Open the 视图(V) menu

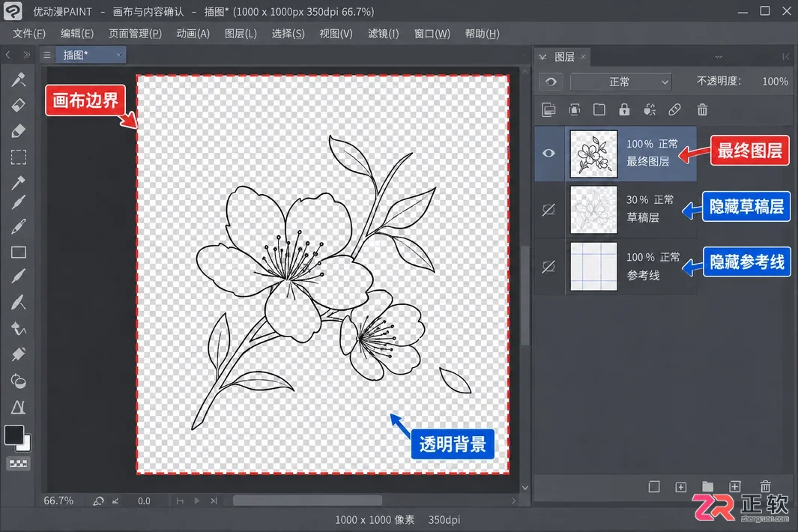336,34
